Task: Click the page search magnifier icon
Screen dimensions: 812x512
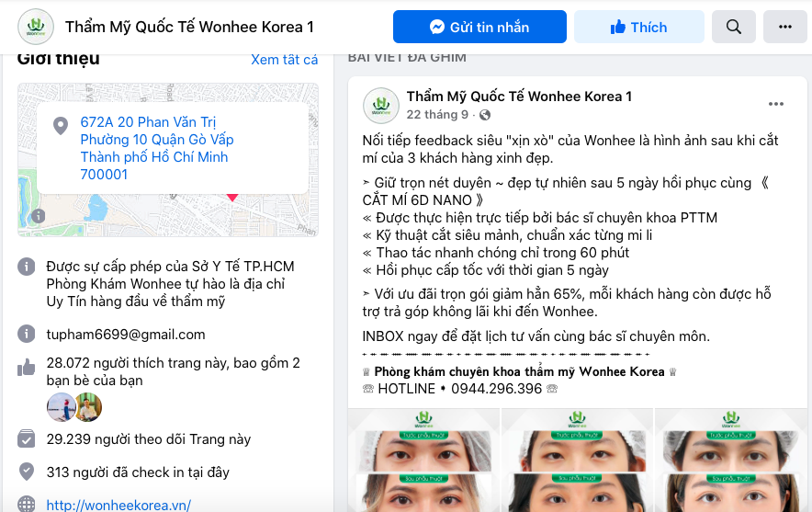Action: 733,27
